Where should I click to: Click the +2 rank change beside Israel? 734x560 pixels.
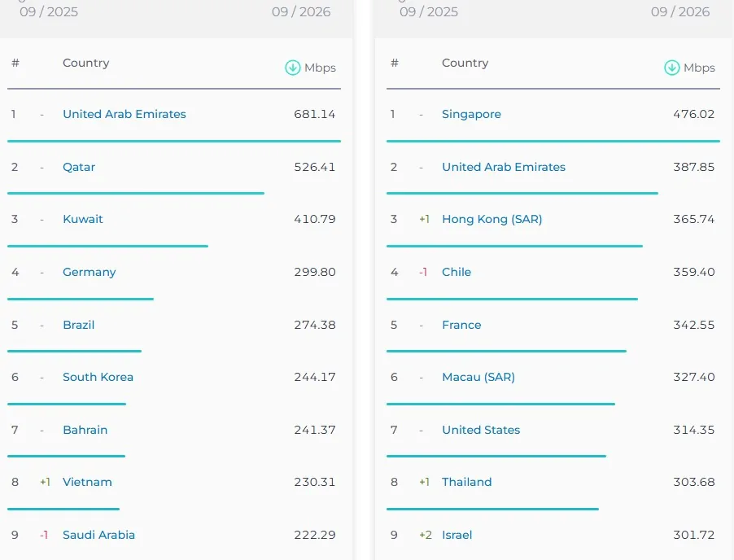pos(426,535)
